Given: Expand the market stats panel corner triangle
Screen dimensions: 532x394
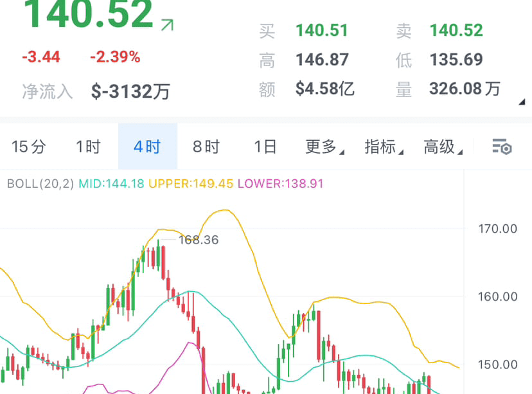Looking at the screenshot, I should (x=522, y=102).
